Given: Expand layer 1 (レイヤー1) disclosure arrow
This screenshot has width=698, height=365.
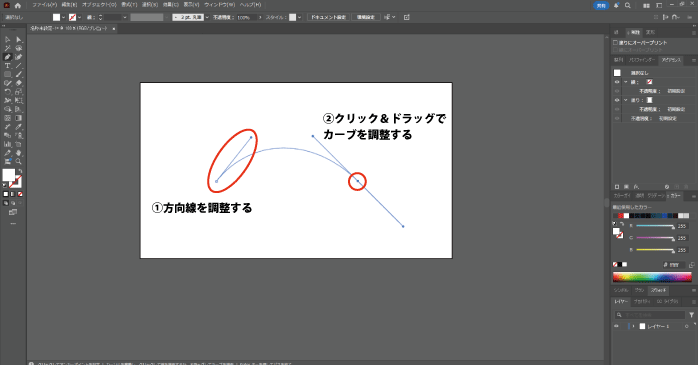Looking at the screenshot, I should pyautogui.click(x=634, y=326).
